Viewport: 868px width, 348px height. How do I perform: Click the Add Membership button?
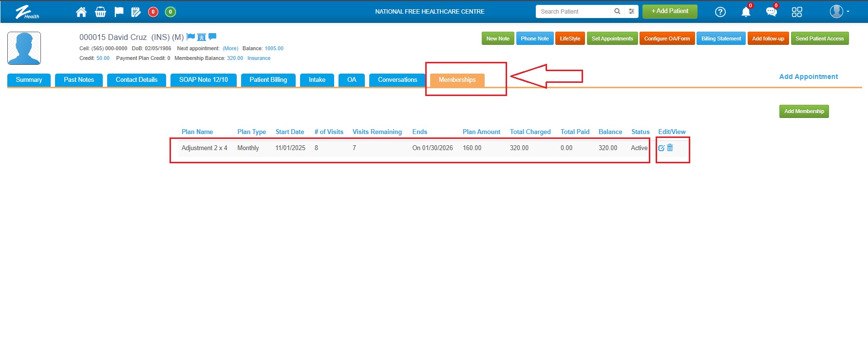click(x=804, y=111)
